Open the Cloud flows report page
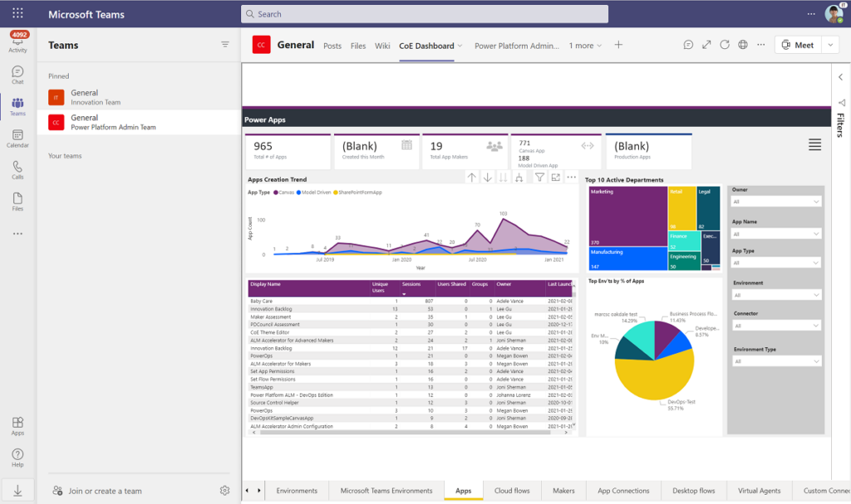Viewport: 851px width, 504px height. (512, 491)
